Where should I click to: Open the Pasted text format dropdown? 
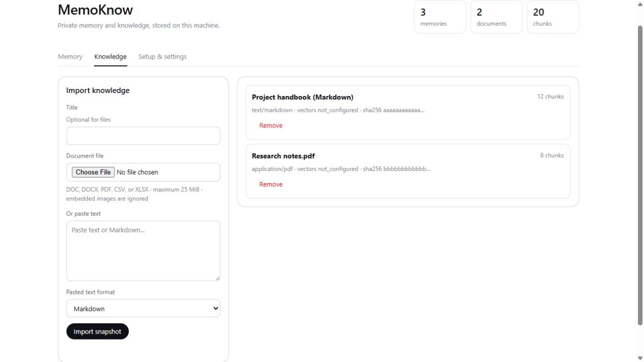coord(143,308)
